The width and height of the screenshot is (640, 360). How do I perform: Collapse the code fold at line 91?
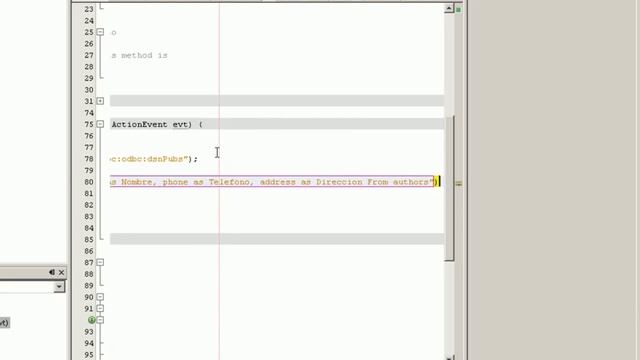pyautogui.click(x=100, y=309)
